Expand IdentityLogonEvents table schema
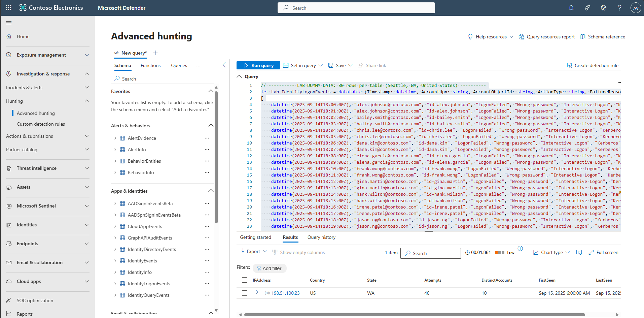644x318 pixels. (x=115, y=284)
